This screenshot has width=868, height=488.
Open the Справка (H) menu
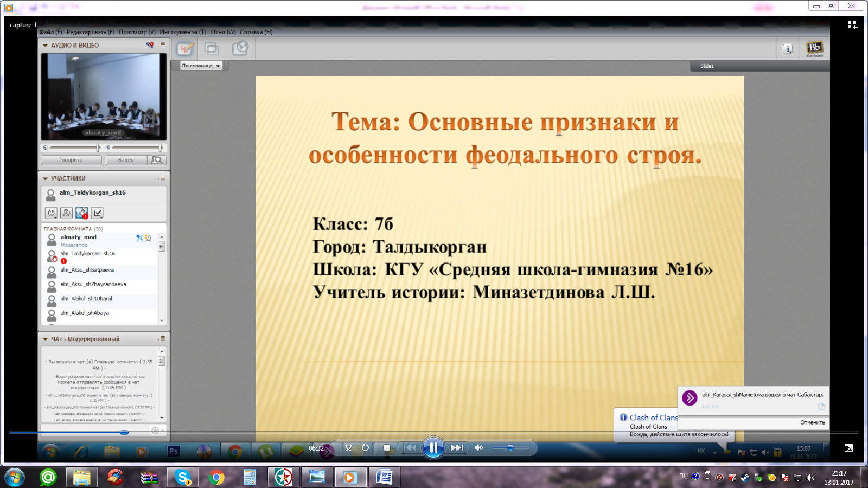[x=257, y=32]
